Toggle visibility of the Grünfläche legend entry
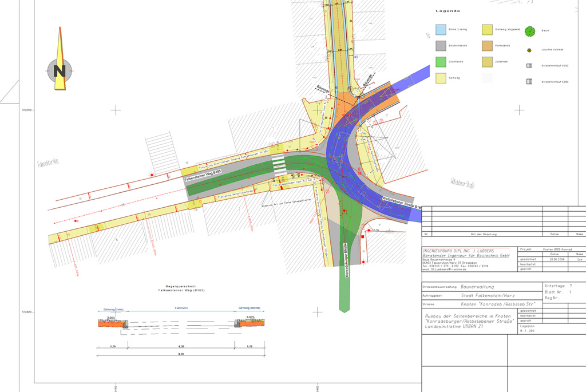 441,62
